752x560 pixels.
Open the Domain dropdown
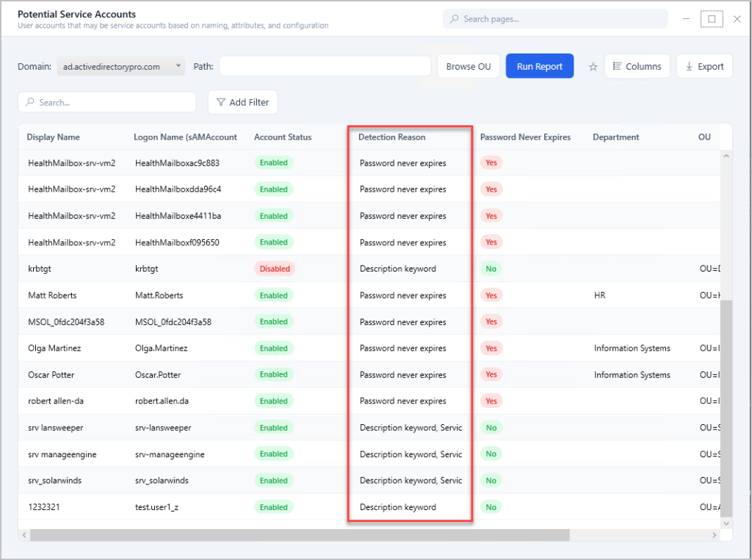(x=121, y=66)
